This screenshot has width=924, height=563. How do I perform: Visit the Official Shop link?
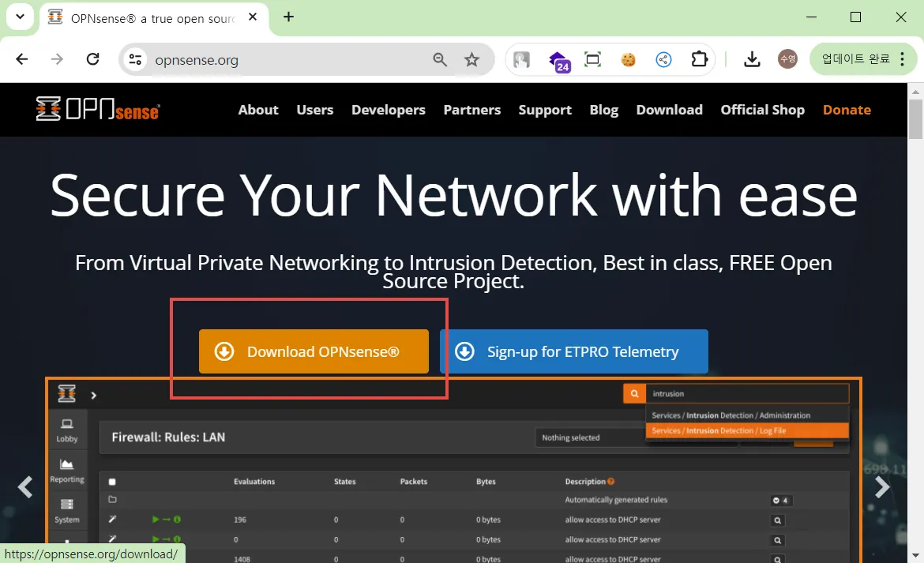763,110
